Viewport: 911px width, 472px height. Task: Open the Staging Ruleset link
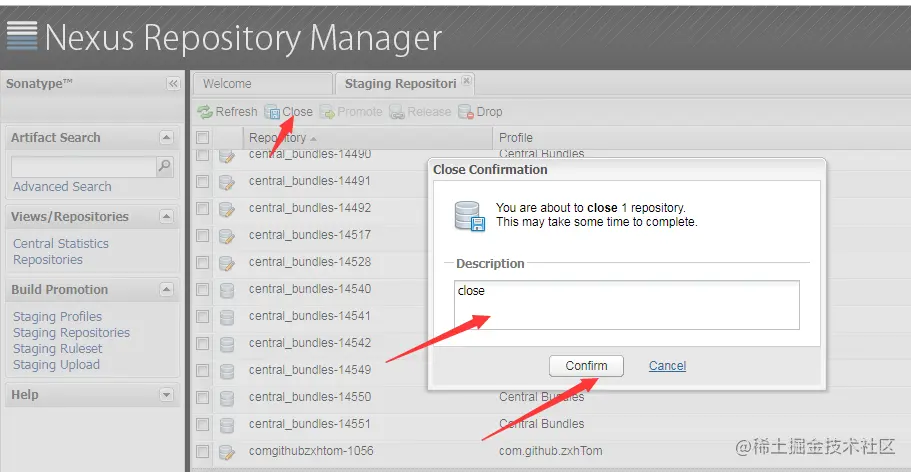[x=58, y=349]
